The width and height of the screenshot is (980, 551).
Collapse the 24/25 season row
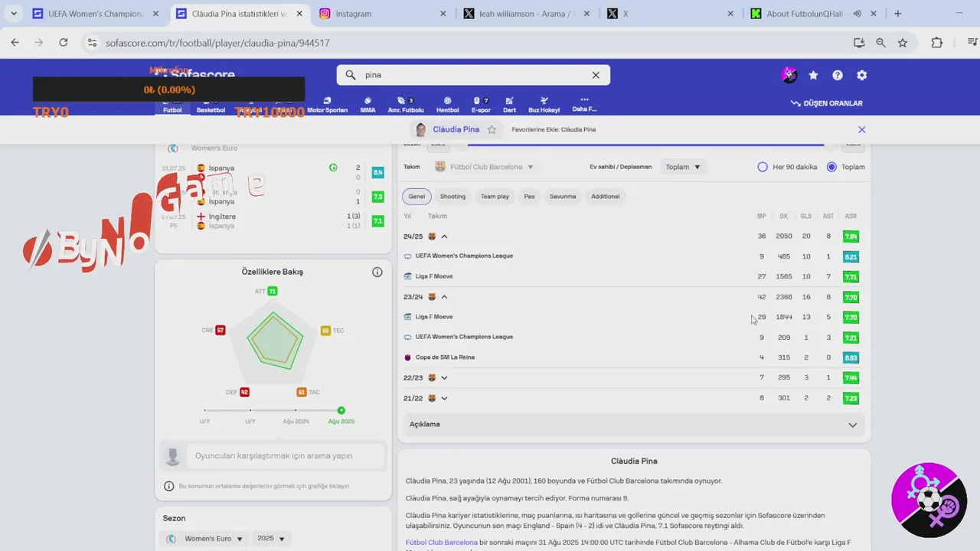(444, 236)
